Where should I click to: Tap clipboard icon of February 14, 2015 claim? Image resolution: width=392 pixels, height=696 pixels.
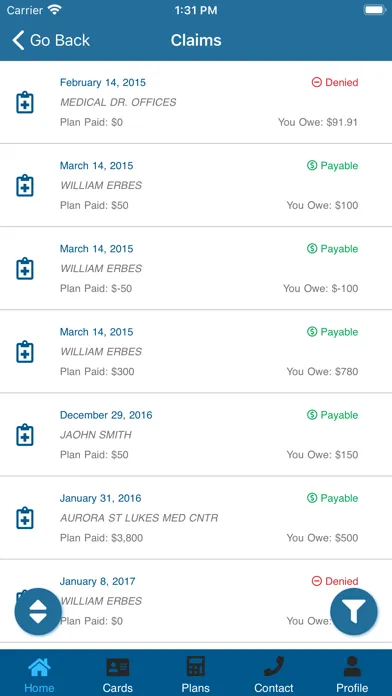pyautogui.click(x=25, y=103)
